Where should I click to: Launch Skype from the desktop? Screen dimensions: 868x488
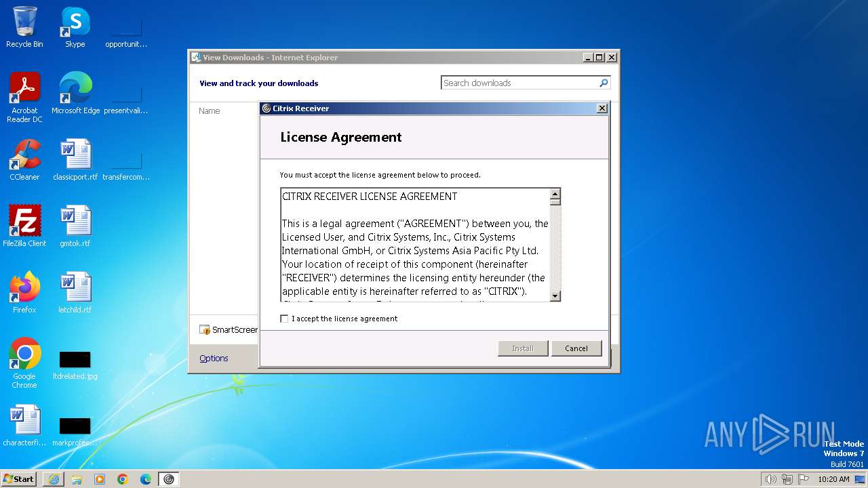click(75, 27)
